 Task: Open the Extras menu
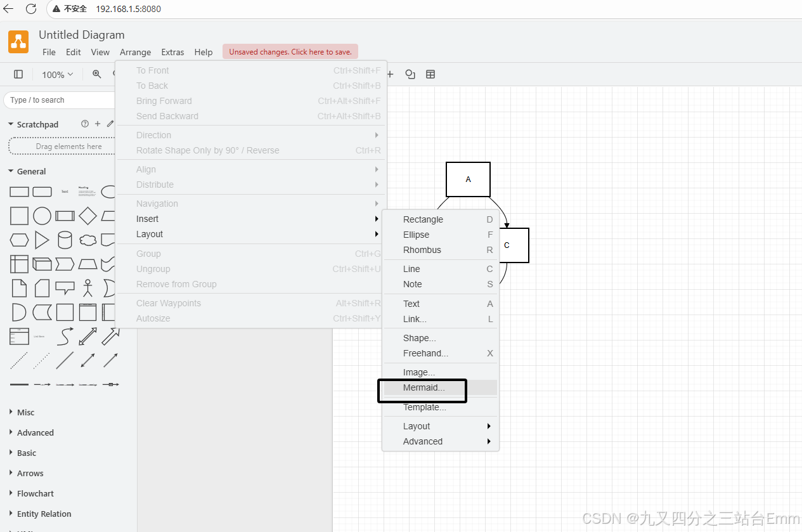tap(172, 52)
